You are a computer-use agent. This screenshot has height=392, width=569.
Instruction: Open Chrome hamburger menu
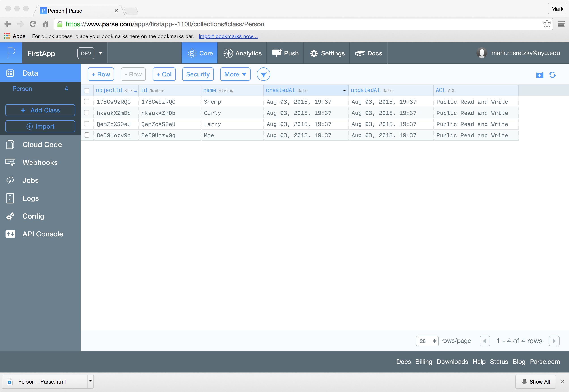561,24
